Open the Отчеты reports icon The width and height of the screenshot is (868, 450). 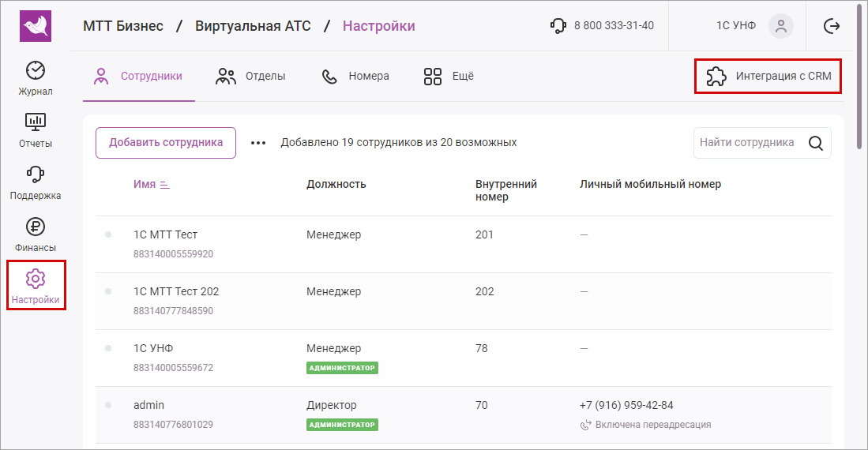tap(36, 122)
